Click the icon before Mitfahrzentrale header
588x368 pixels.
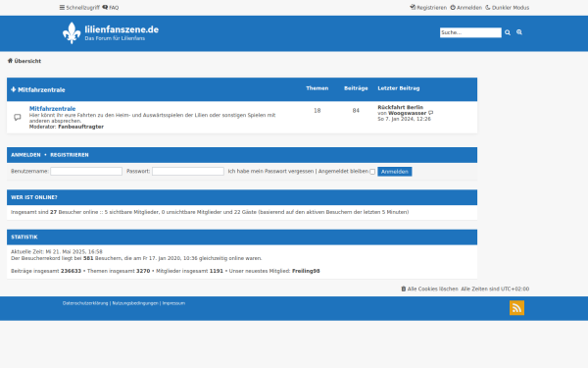[x=14, y=89]
